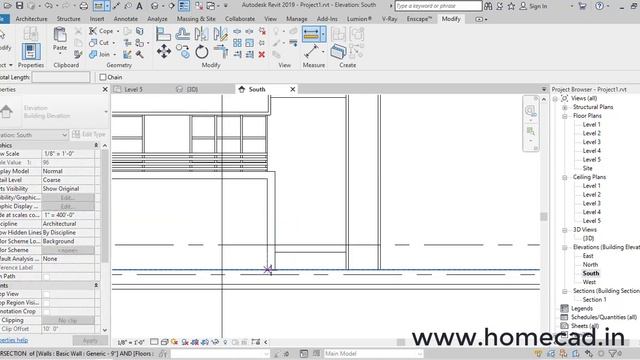This screenshot has height=360, width=640.
Task: Click the red Delete X icon
Action: (262, 54)
